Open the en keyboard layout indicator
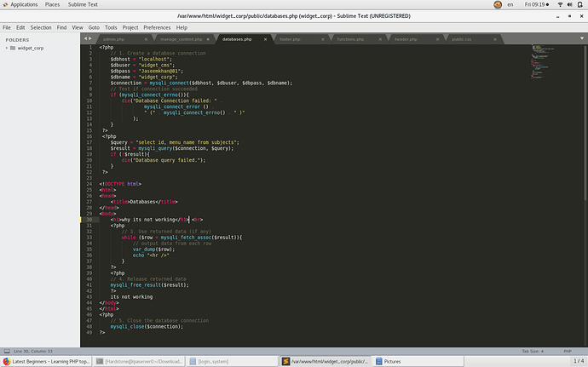The height and width of the screenshot is (367, 588). [x=510, y=4]
